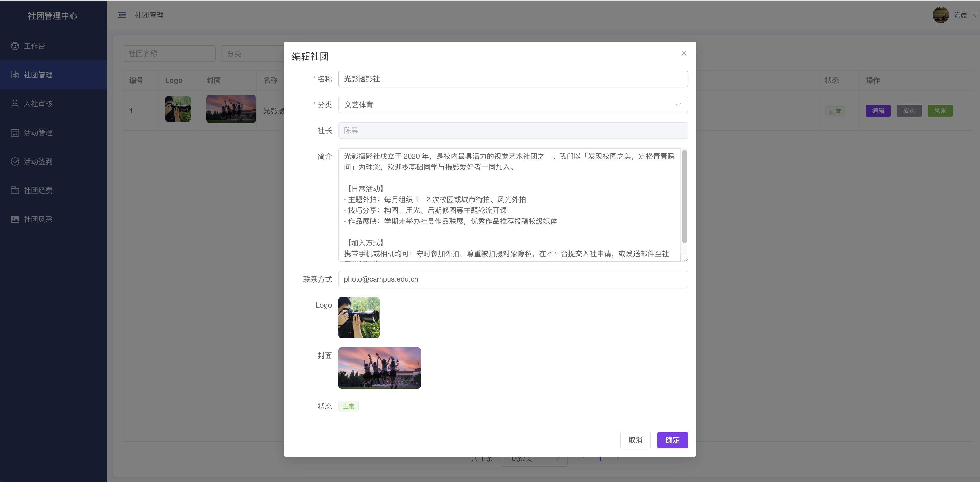Click the row 1 封面 thumbnail in table
980x482 pixels.
pyautogui.click(x=231, y=109)
